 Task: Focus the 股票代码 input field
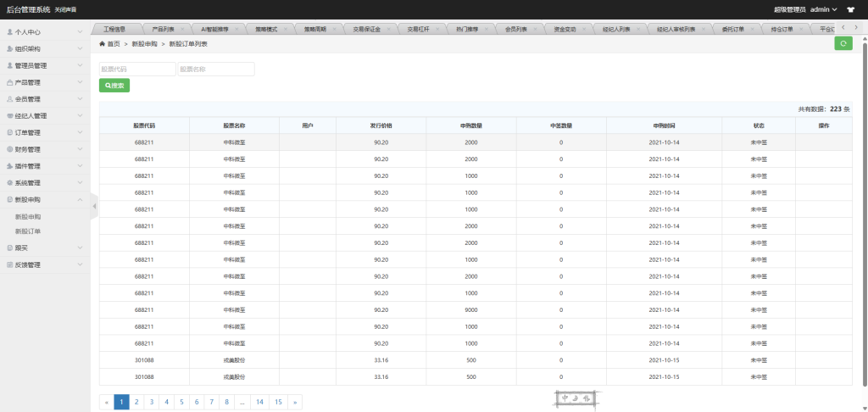(x=136, y=70)
